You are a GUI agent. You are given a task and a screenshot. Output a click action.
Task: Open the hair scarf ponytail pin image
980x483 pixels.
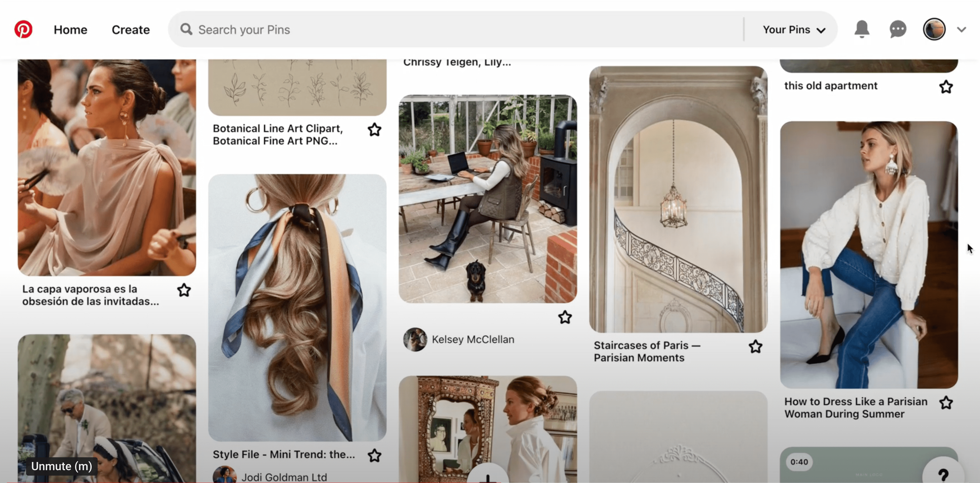coord(297,308)
